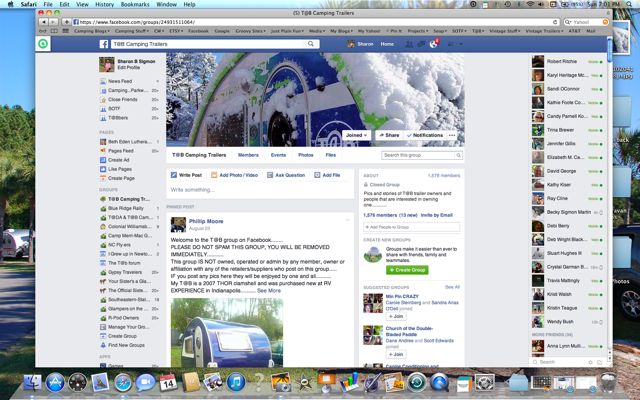Open the Members tab
The width and height of the screenshot is (640, 400).
coord(248,155)
